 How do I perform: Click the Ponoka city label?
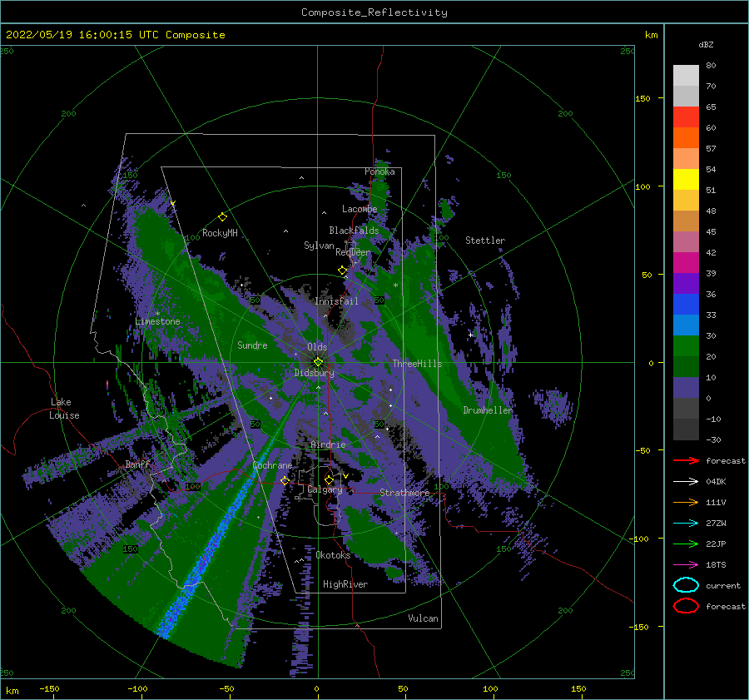coord(379,171)
